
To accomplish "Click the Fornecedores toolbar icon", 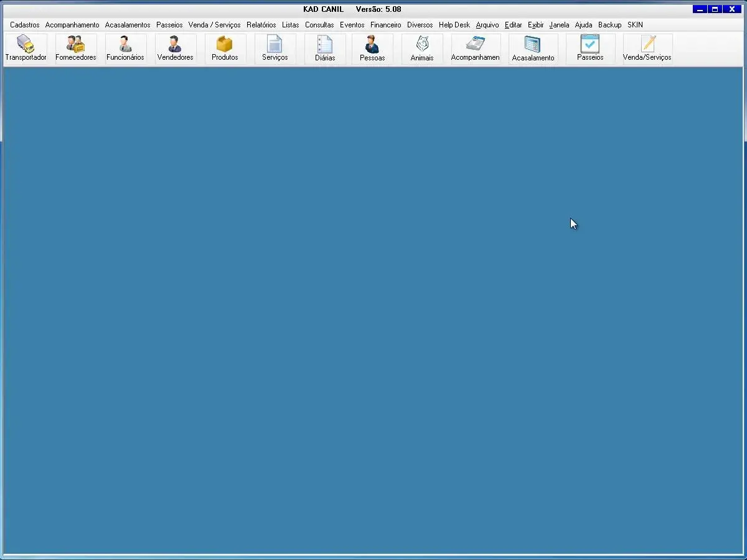I will 75,48.
